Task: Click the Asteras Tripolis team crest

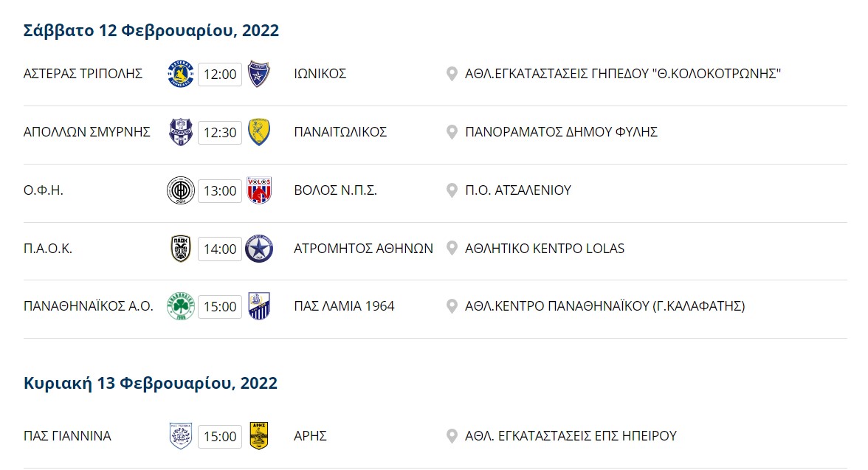Action: 180,74
